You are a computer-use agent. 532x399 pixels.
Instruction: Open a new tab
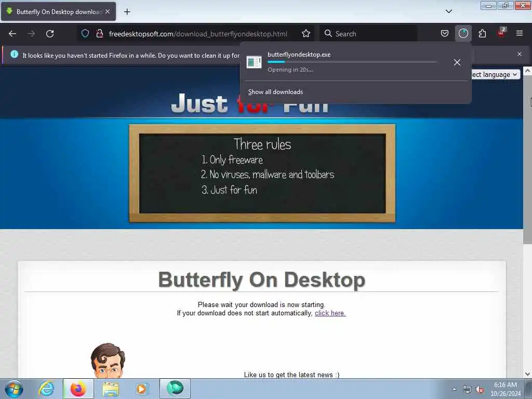click(x=127, y=12)
